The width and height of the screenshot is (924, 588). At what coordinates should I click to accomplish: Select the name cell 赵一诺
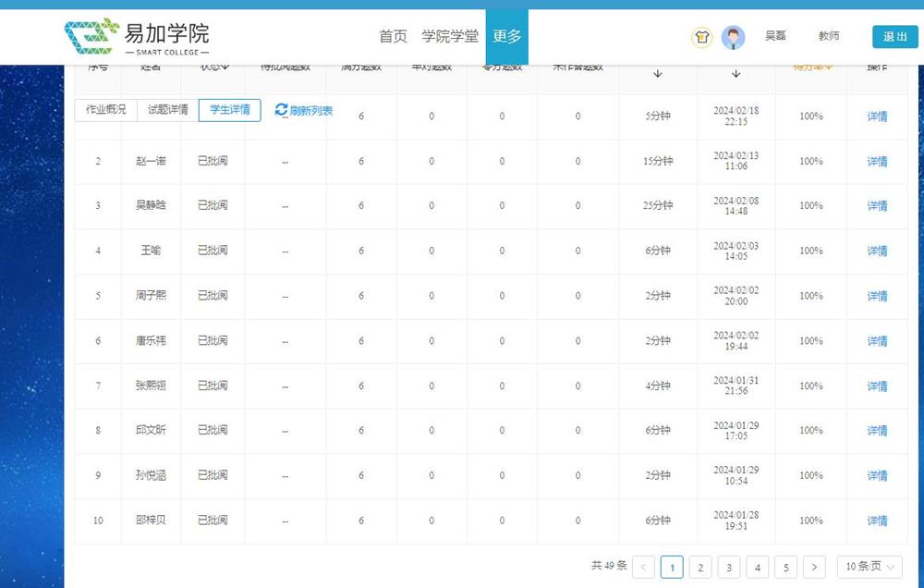click(x=151, y=161)
